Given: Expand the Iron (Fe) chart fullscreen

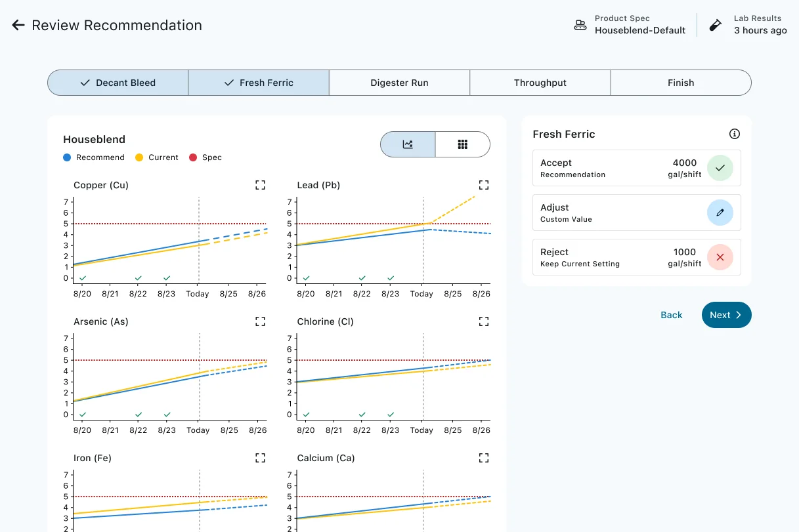Looking at the screenshot, I should tap(260, 458).
